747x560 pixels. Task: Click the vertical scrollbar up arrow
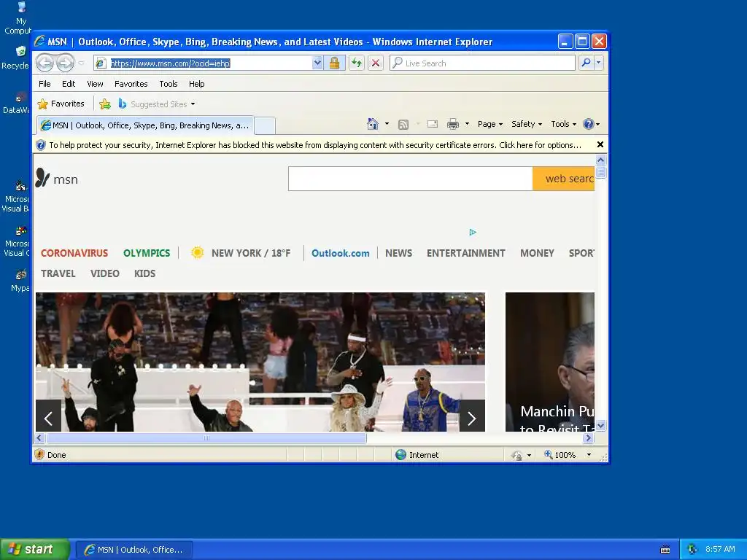point(601,160)
